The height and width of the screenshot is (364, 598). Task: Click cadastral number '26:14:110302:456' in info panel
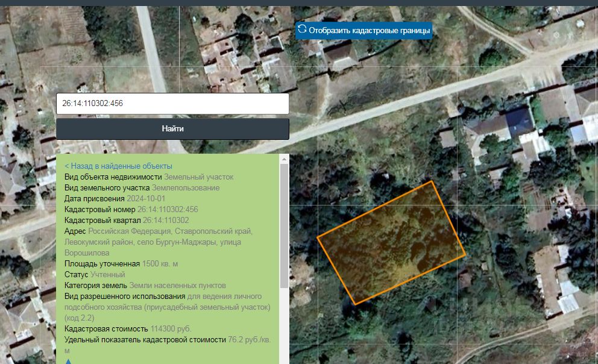[x=168, y=209]
